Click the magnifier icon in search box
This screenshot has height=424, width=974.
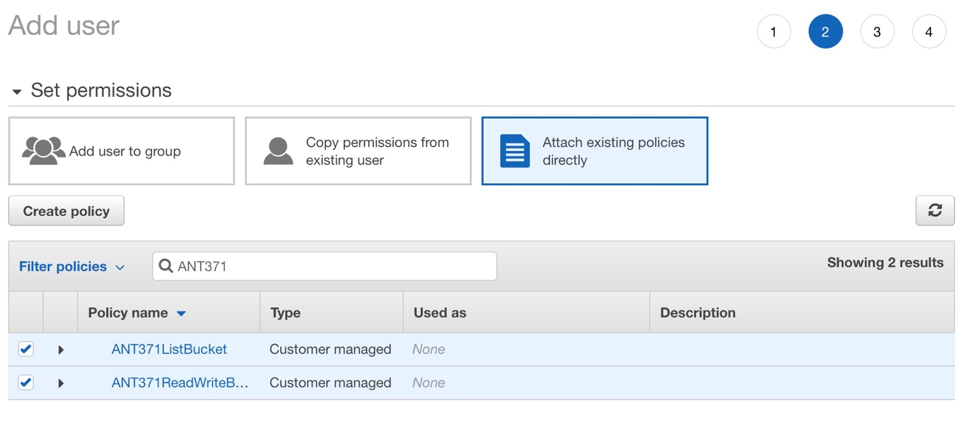pos(166,266)
